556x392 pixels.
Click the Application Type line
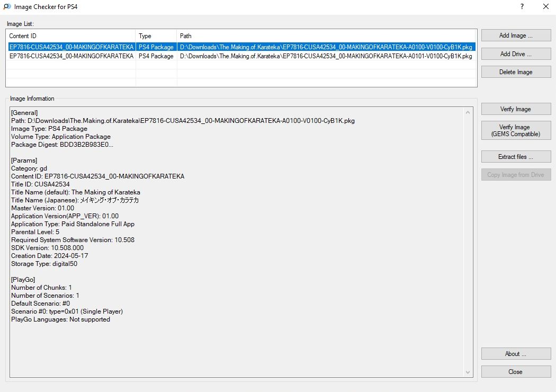pos(73,224)
